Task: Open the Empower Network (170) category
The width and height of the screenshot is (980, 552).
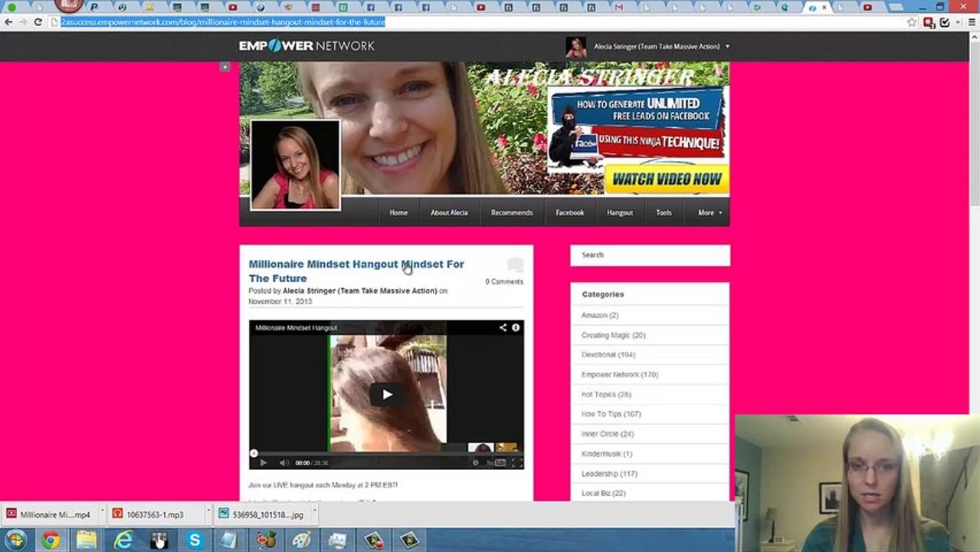Action: [x=620, y=375]
